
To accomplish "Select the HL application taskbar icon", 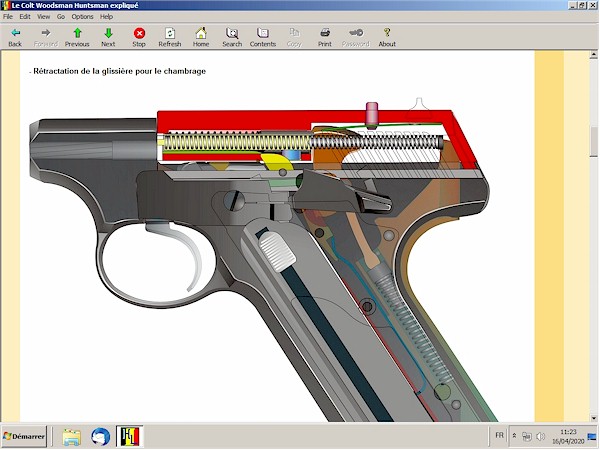I will pos(129,436).
